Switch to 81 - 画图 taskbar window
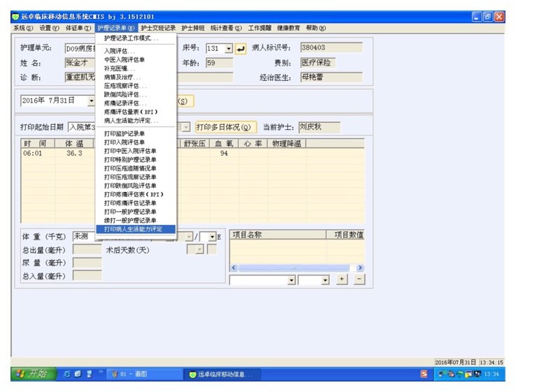 (143, 375)
